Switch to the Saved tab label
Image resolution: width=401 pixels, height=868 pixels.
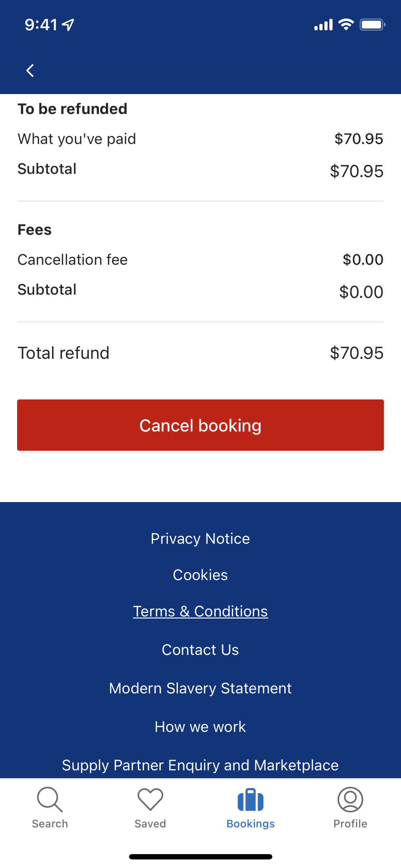pyautogui.click(x=150, y=824)
